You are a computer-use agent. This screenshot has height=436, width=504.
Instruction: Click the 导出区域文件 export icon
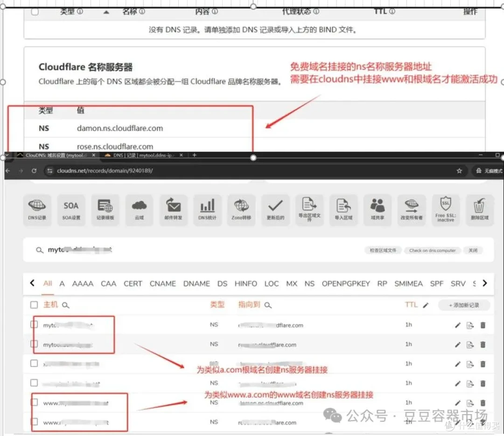(309, 210)
